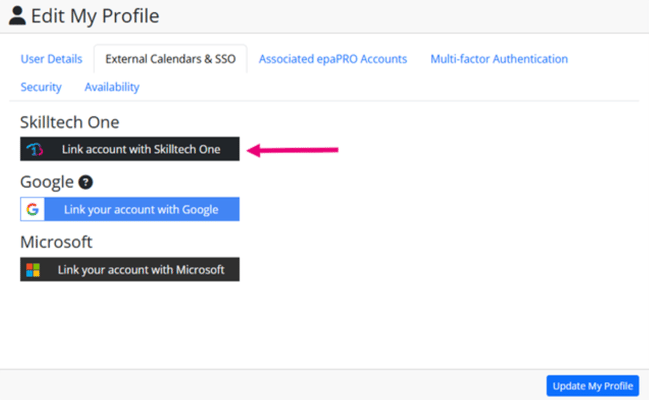The image size is (649, 400).
Task: Click the user profile silhouette icon
Action: (17, 16)
